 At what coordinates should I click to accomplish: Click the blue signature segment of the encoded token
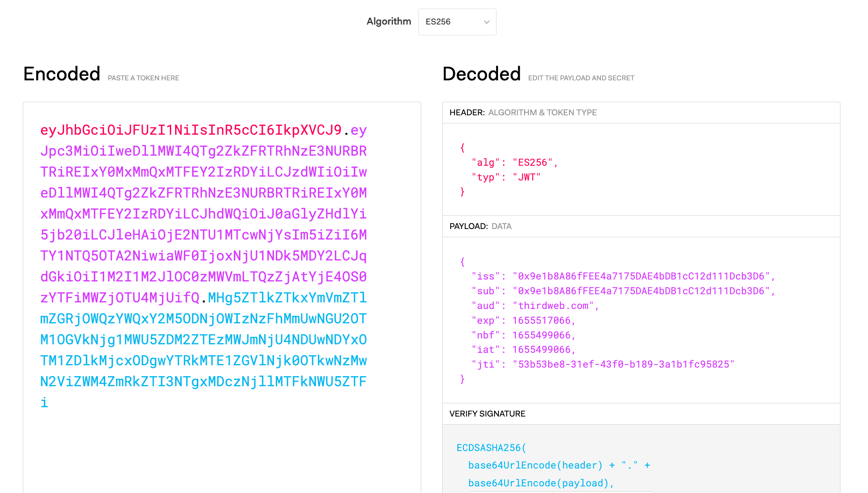203,340
